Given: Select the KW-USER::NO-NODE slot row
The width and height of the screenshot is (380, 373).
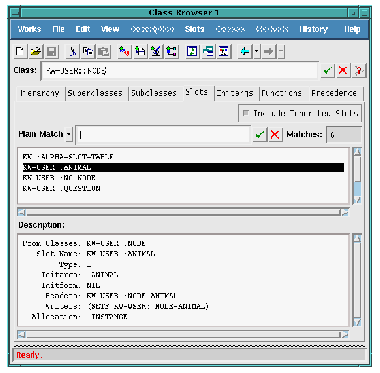Looking at the screenshot, I should click(x=183, y=178).
